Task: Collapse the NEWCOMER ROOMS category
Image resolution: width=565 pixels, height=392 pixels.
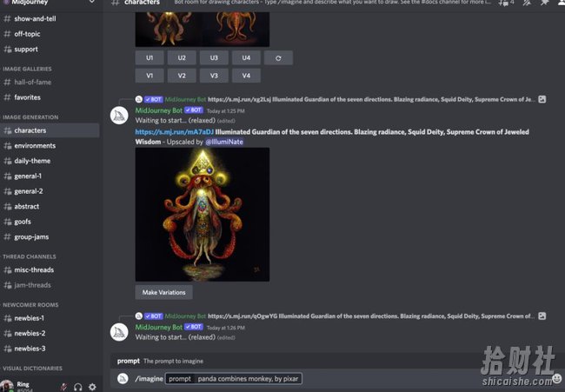Action: [30, 305]
